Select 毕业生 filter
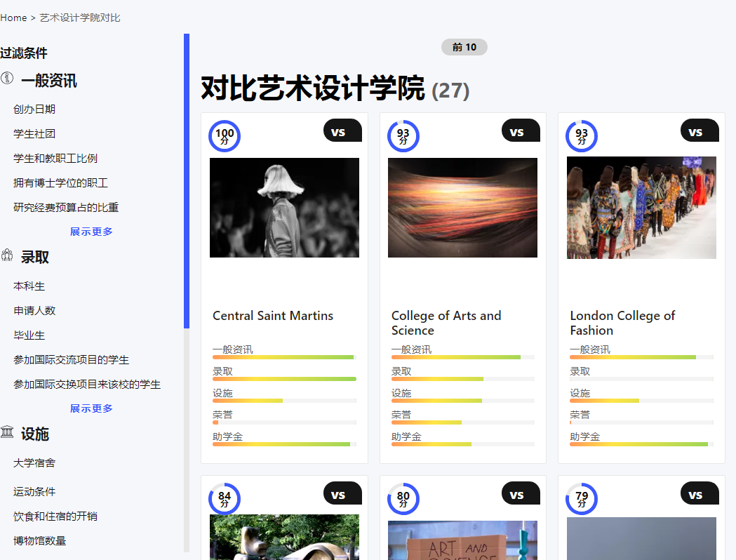736x560 pixels. pyautogui.click(x=29, y=335)
